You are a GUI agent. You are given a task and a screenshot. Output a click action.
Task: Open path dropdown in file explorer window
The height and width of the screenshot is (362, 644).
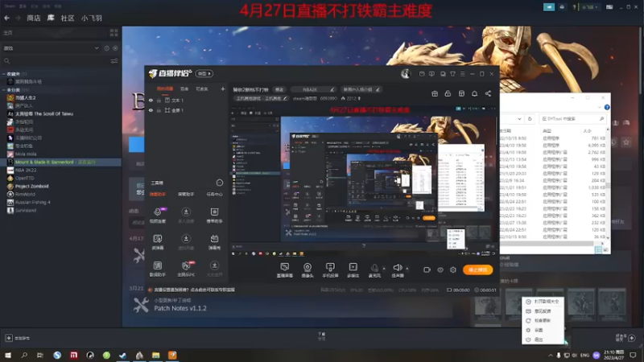pyautogui.click(x=519, y=118)
